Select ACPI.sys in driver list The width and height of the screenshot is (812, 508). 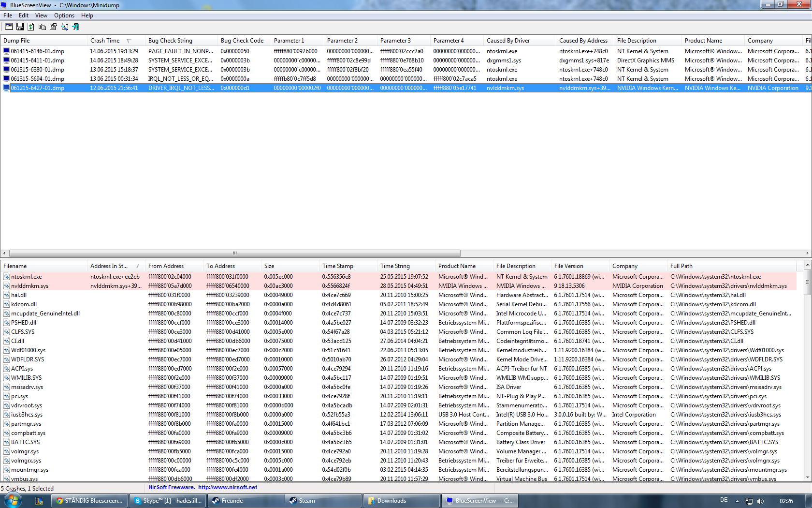[x=22, y=369]
